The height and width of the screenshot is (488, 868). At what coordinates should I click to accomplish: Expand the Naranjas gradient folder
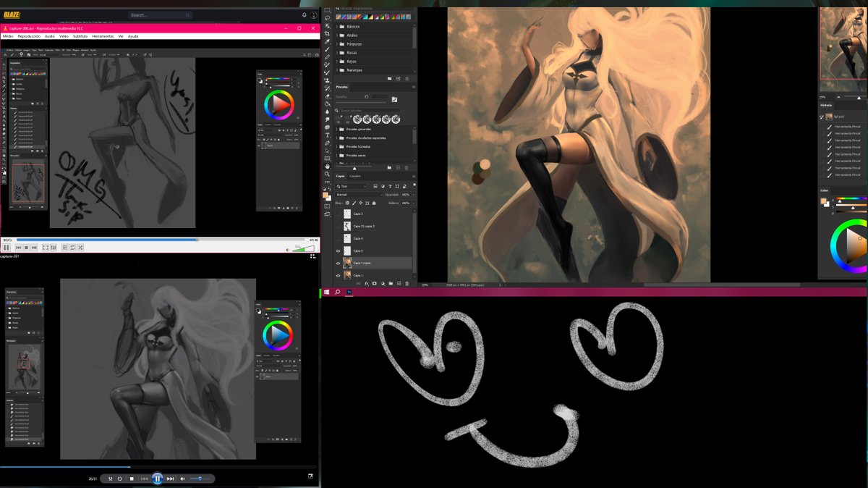click(x=337, y=70)
